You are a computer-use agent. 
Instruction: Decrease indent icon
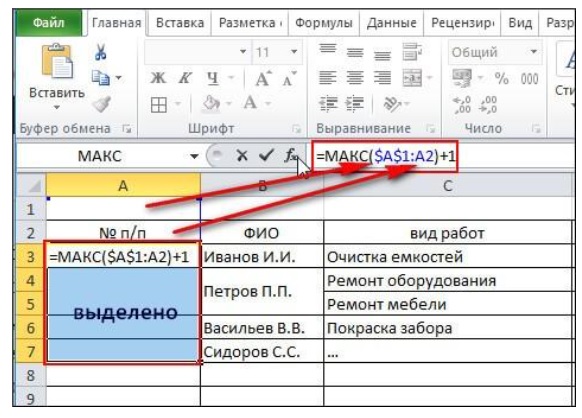[x=328, y=104]
